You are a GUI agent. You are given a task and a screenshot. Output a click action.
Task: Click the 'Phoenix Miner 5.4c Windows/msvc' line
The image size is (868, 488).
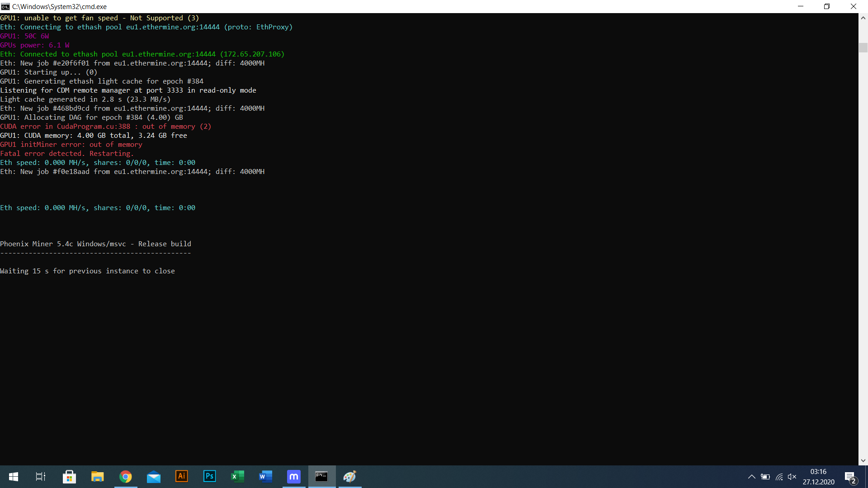pos(95,244)
